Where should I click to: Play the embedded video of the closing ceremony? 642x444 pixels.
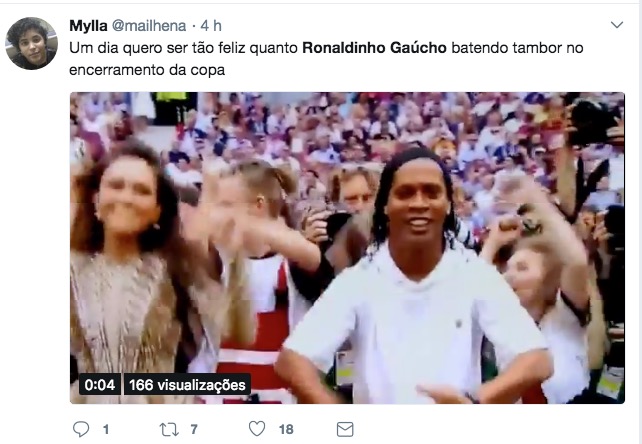point(347,248)
